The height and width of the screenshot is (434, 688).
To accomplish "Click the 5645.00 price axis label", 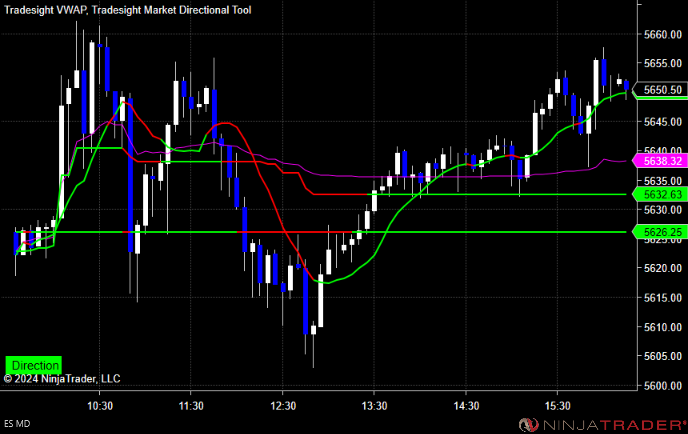I will tap(663, 122).
